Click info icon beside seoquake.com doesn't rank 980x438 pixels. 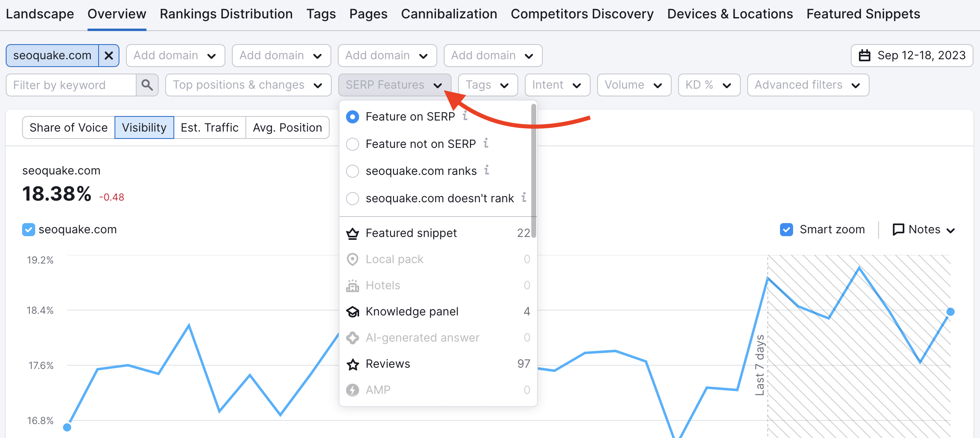pyautogui.click(x=524, y=197)
